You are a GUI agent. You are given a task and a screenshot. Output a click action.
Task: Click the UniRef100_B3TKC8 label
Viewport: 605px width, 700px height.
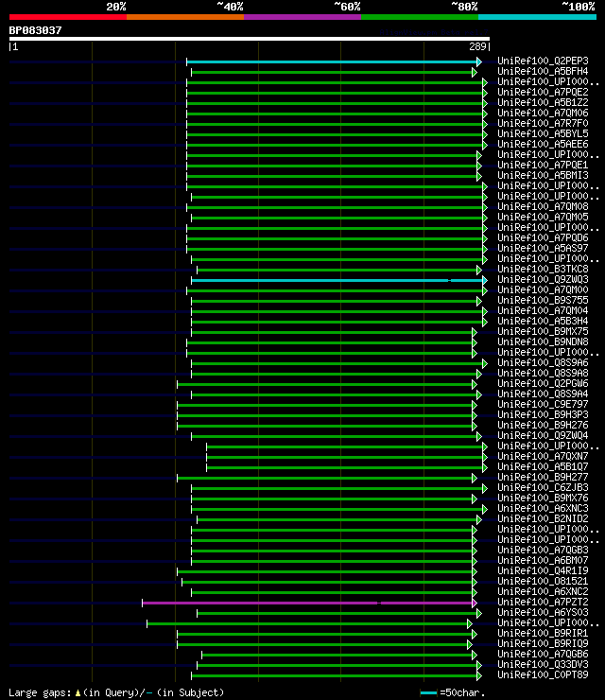(543, 270)
